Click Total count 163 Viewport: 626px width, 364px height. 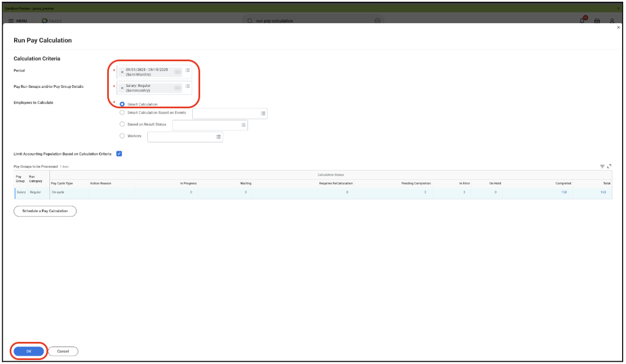603,192
